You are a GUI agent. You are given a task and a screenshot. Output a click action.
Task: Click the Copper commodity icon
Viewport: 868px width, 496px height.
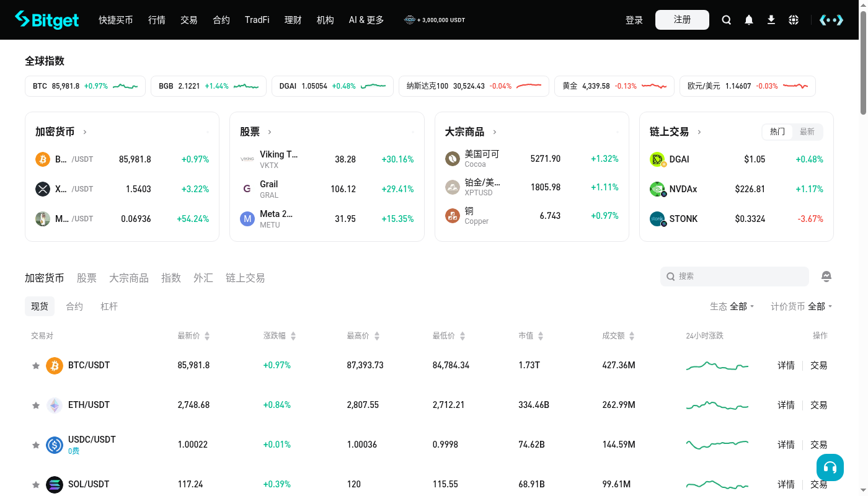(453, 216)
